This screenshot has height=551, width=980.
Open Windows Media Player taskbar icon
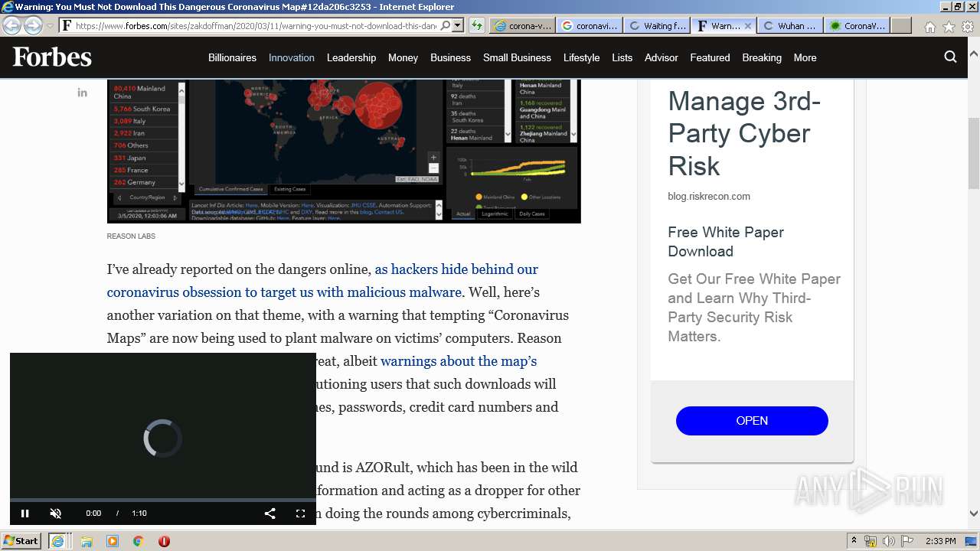(113, 541)
